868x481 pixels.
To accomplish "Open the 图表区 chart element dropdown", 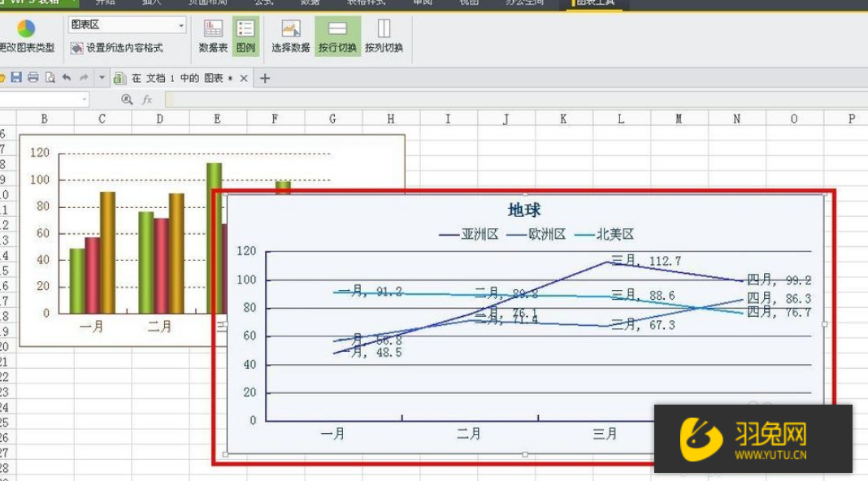I will (x=180, y=25).
